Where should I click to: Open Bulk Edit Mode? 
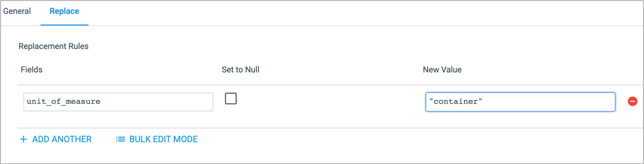157,139
